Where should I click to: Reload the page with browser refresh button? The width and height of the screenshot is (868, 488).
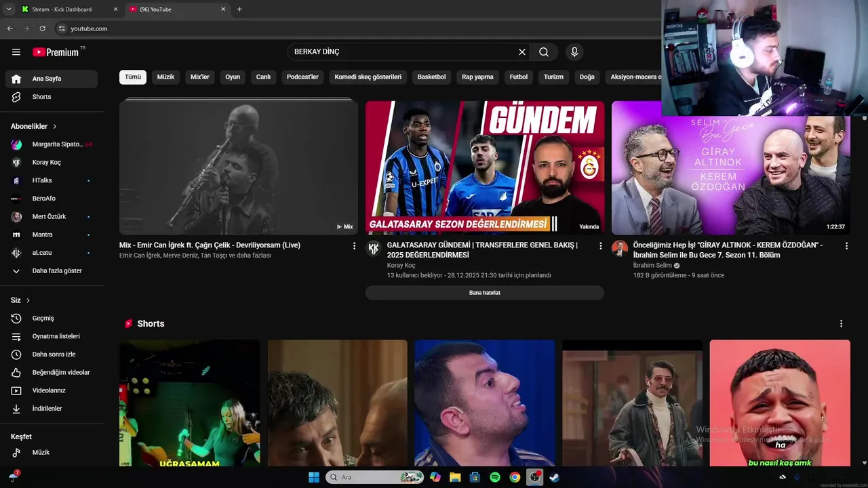point(42,28)
